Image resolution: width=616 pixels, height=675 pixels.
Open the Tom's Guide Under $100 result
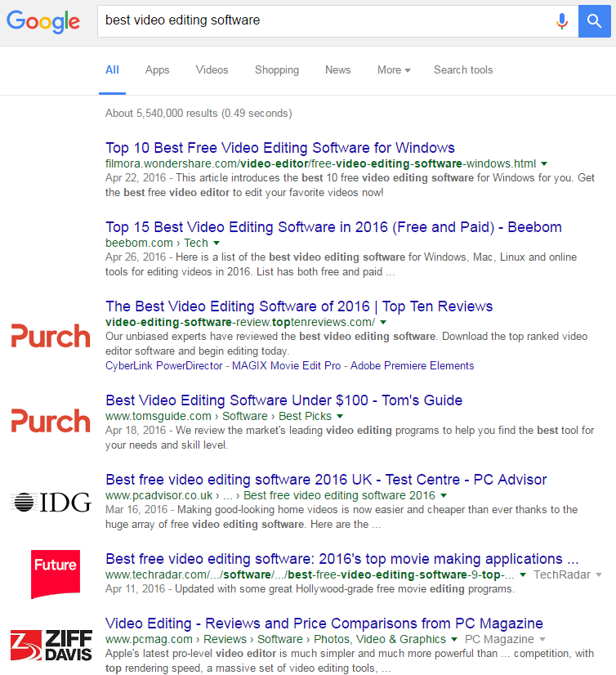click(284, 400)
